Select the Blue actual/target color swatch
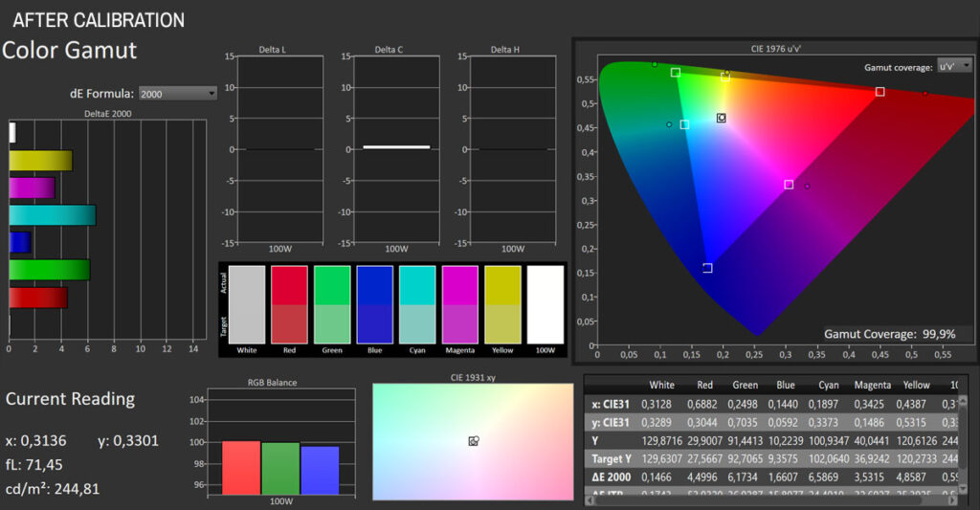Viewport: 980px width, 510px height. click(x=374, y=304)
